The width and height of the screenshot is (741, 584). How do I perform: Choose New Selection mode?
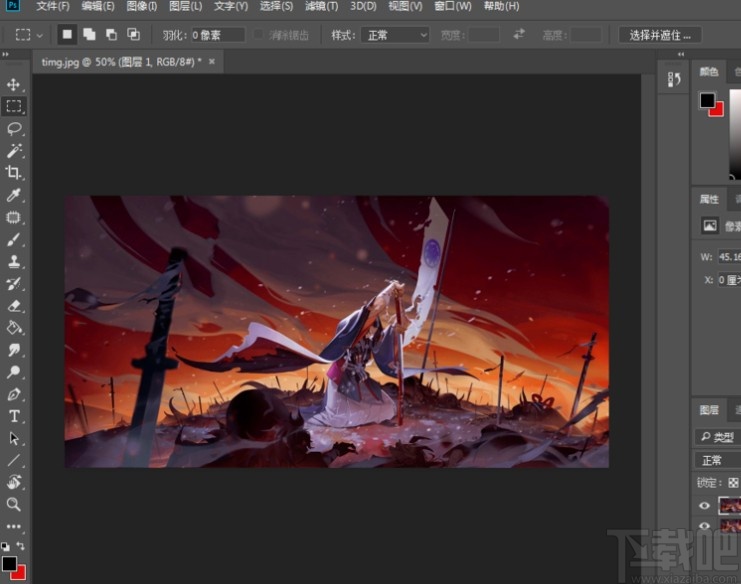[x=67, y=34]
